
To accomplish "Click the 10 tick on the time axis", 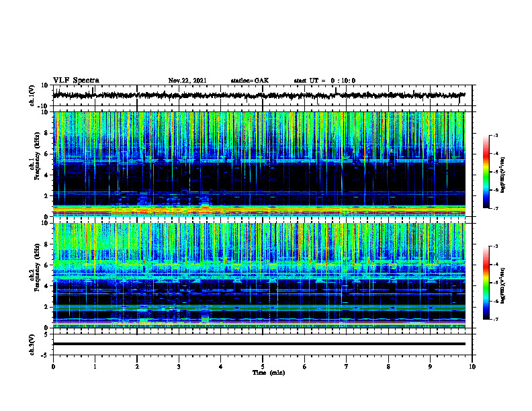I will 472,367.
